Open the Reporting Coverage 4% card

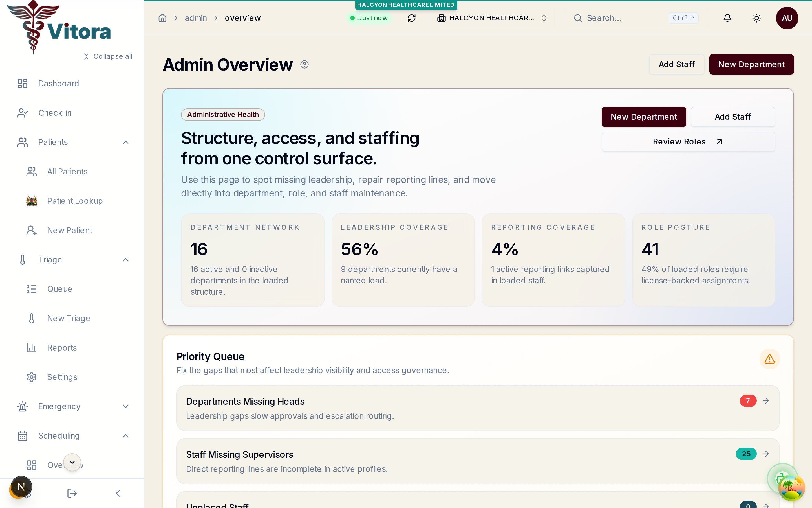(553, 260)
